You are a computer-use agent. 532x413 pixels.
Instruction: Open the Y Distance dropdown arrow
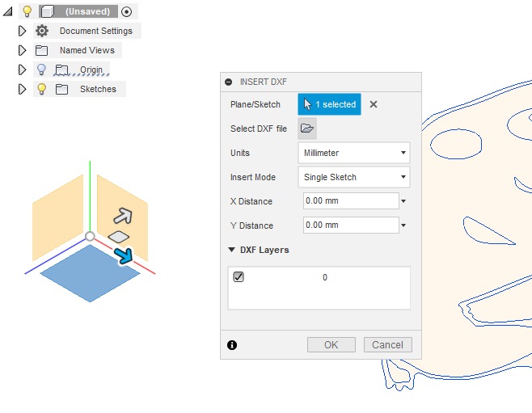403,225
